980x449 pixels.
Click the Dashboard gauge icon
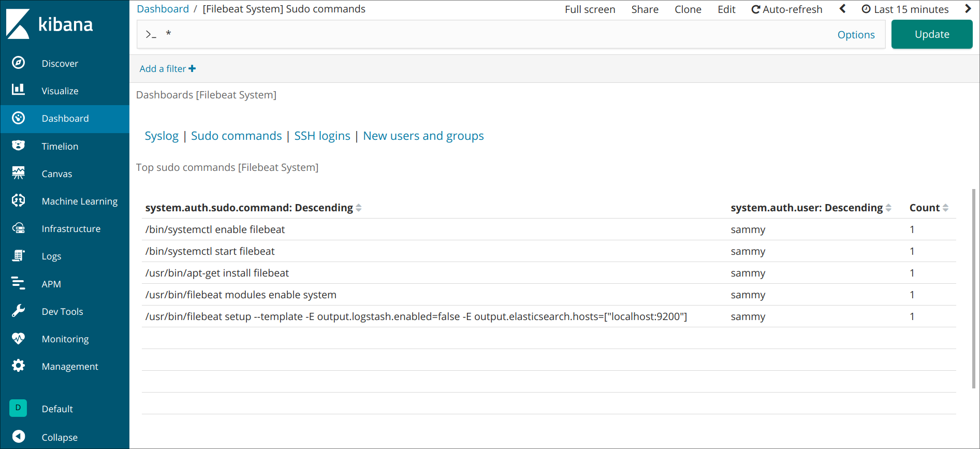click(18, 118)
